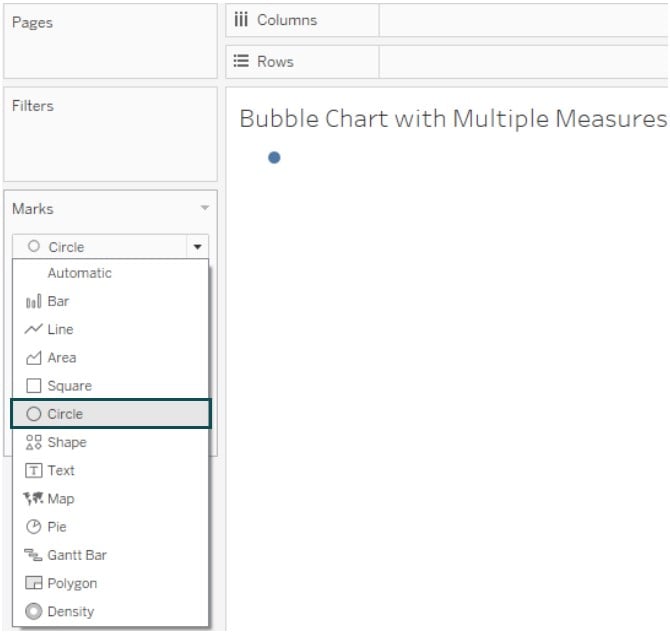Screen dimensions: 670x637
Task: Click the Pie mark icon
Action: coord(33,526)
